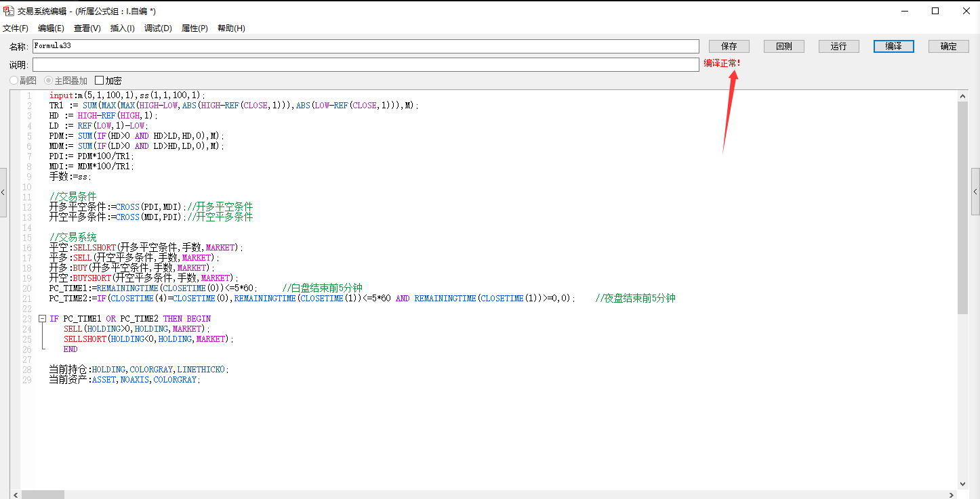980x499 pixels.
Task: Click the vertical scrollbar up arrow
Action: coord(963,96)
